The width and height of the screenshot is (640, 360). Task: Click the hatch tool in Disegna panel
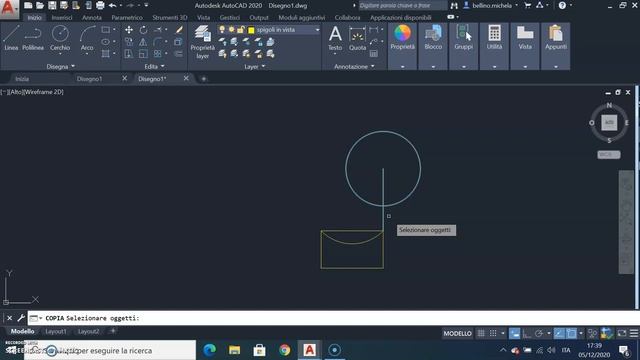[106, 53]
